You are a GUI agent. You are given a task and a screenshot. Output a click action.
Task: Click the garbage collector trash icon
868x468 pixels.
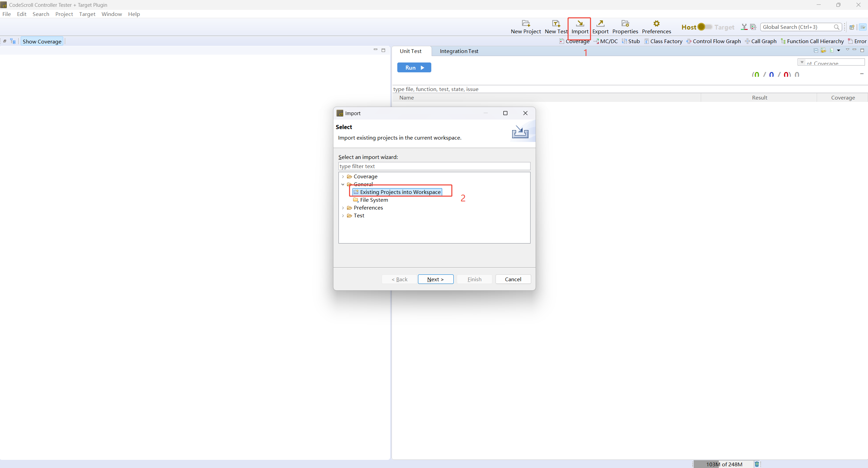tap(757, 464)
